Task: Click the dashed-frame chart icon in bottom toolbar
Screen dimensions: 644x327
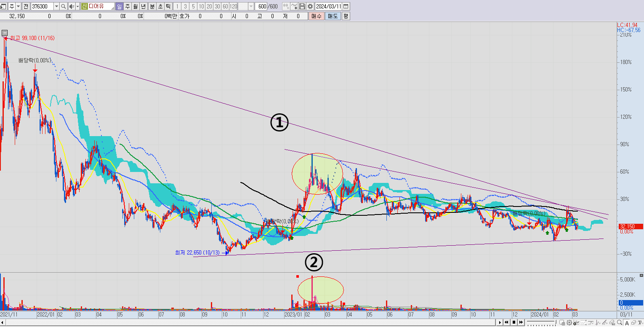Action: pos(583,323)
